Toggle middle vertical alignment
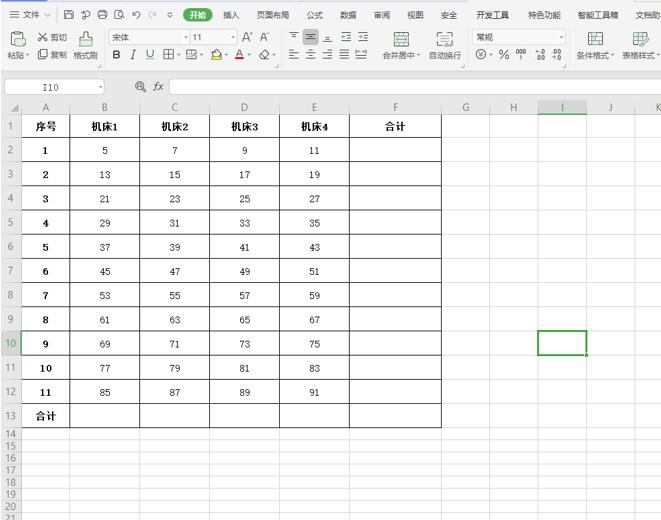 click(x=310, y=37)
